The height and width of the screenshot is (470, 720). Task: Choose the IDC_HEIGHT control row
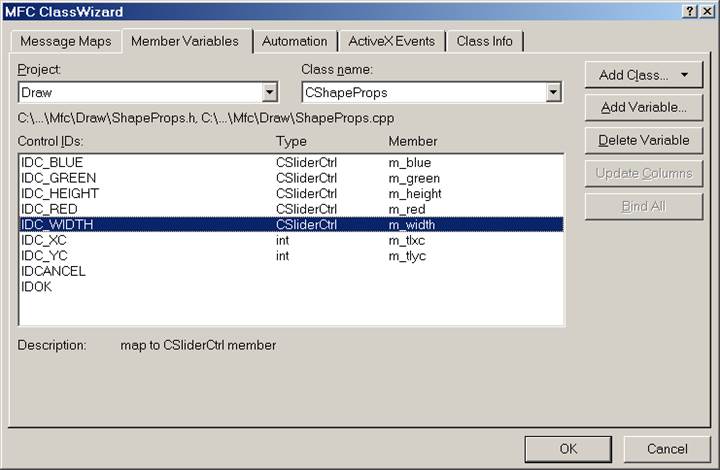tap(59, 193)
